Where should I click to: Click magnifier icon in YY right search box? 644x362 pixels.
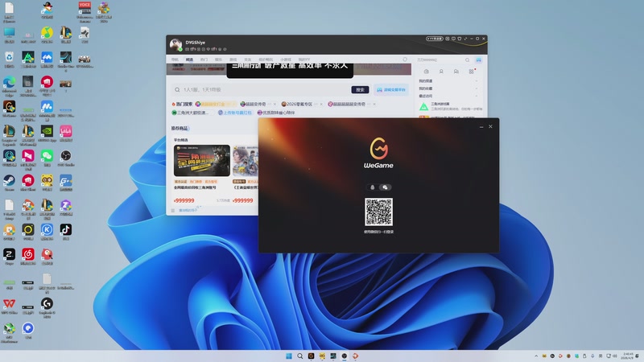point(468,60)
